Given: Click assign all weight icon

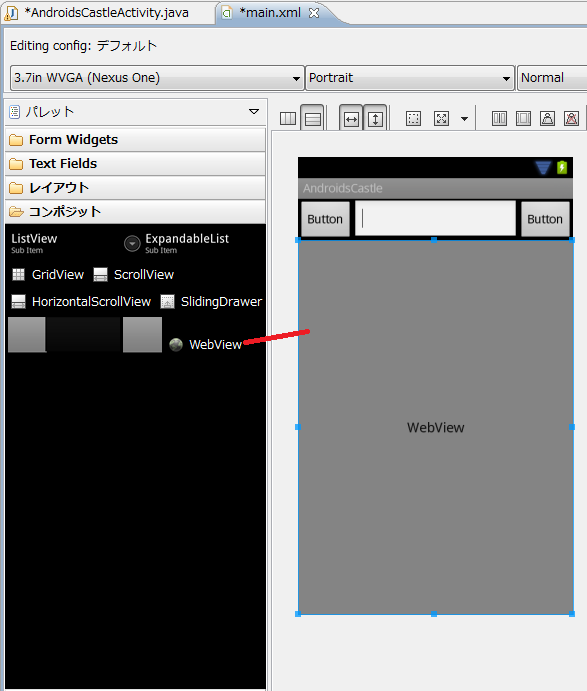Looking at the screenshot, I should 523,119.
